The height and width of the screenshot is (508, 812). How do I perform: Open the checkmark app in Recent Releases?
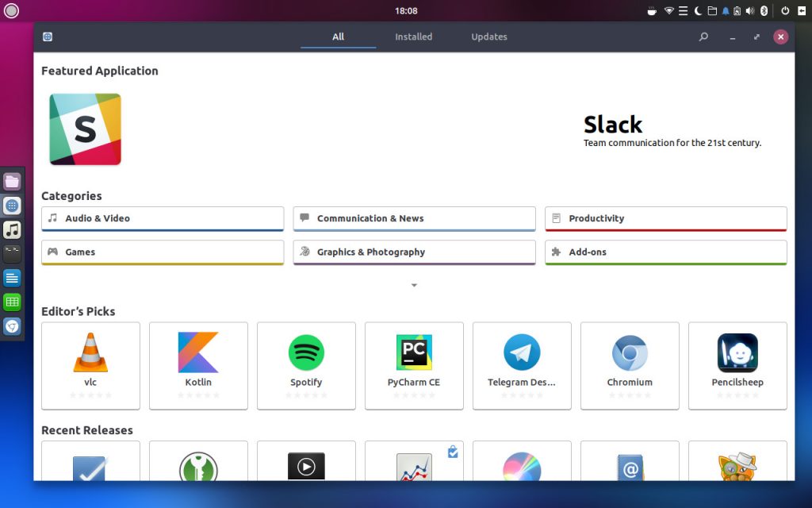(90, 461)
